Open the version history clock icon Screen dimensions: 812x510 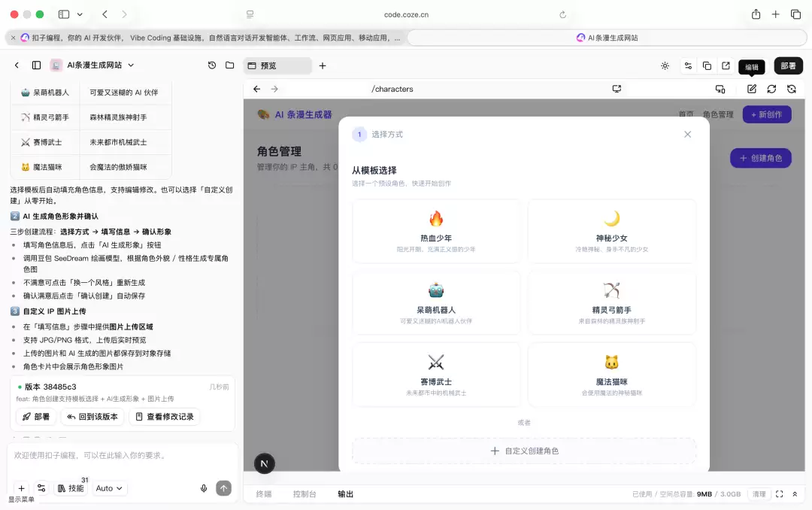click(212, 65)
